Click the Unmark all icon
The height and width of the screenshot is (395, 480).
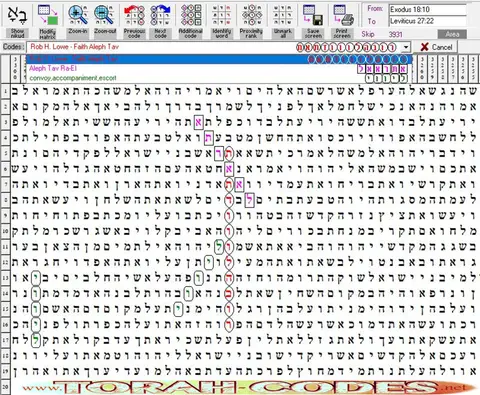[x=283, y=15]
